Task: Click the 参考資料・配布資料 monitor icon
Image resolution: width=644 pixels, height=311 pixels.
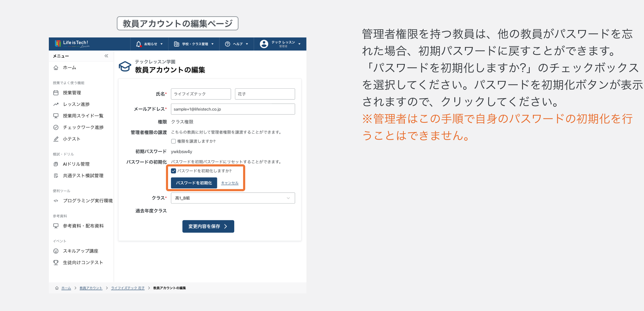Action: (56, 226)
